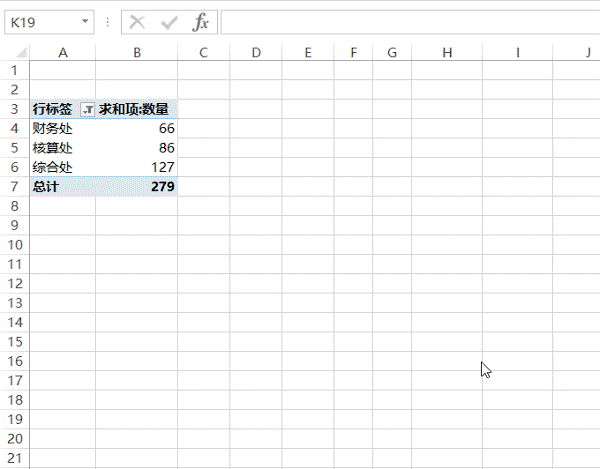Click the Cancel X icon in formula bar
Viewport: 600px width, 469px height.
(x=137, y=22)
